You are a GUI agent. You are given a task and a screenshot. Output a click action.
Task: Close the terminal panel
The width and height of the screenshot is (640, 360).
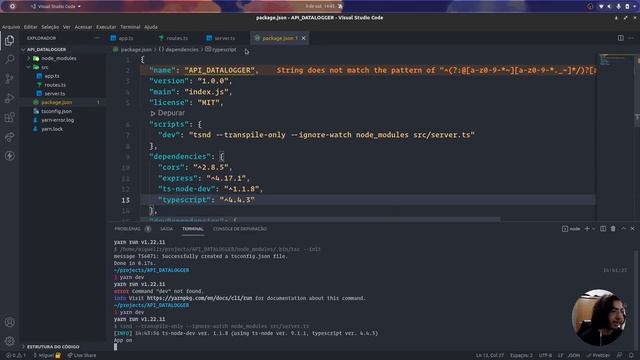coord(633,229)
